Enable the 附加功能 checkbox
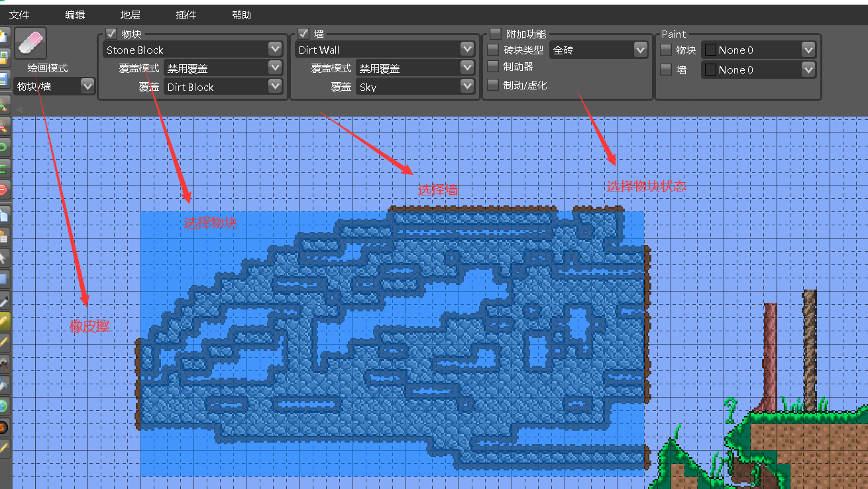The width and height of the screenshot is (868, 489). [495, 34]
